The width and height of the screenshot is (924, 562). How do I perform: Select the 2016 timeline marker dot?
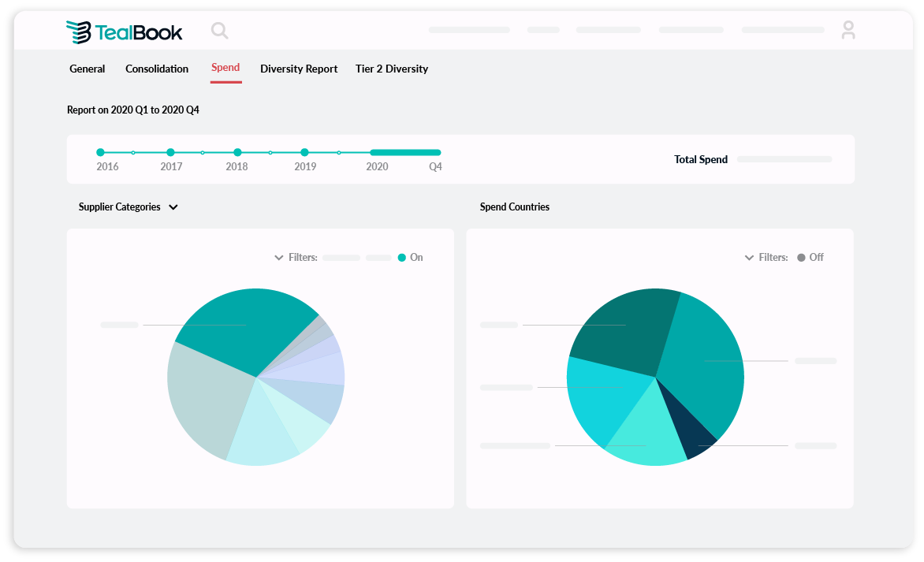pyautogui.click(x=100, y=151)
